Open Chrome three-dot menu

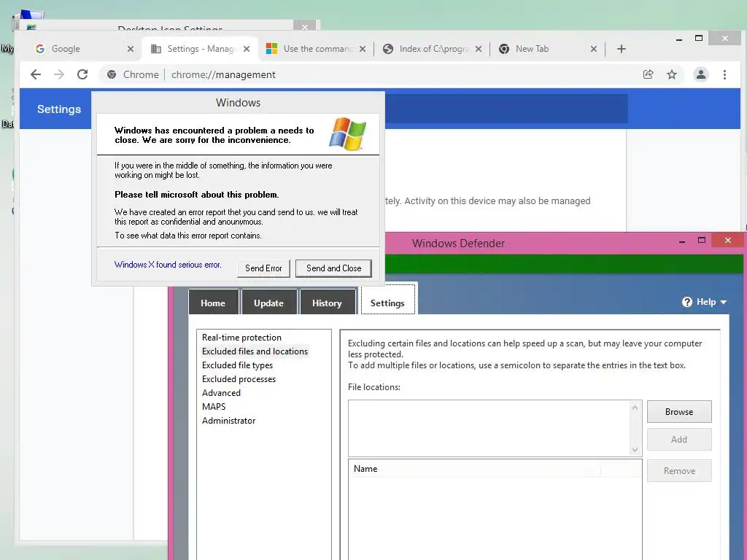(724, 74)
